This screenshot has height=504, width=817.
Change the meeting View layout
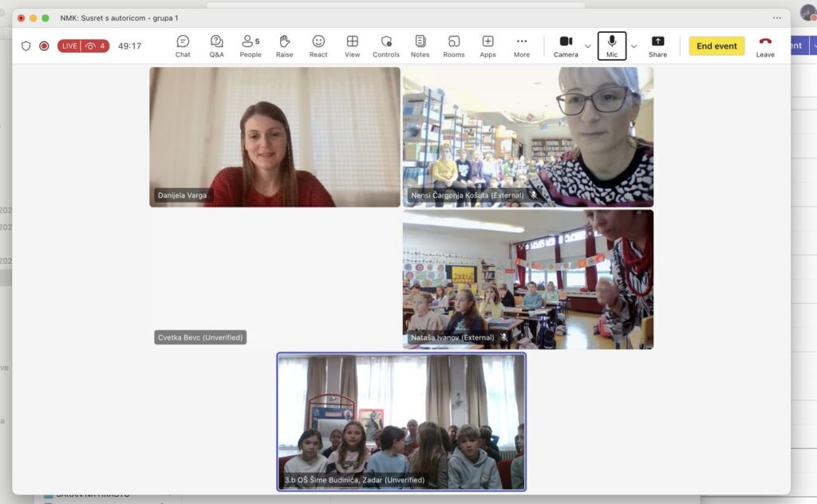[x=352, y=46]
